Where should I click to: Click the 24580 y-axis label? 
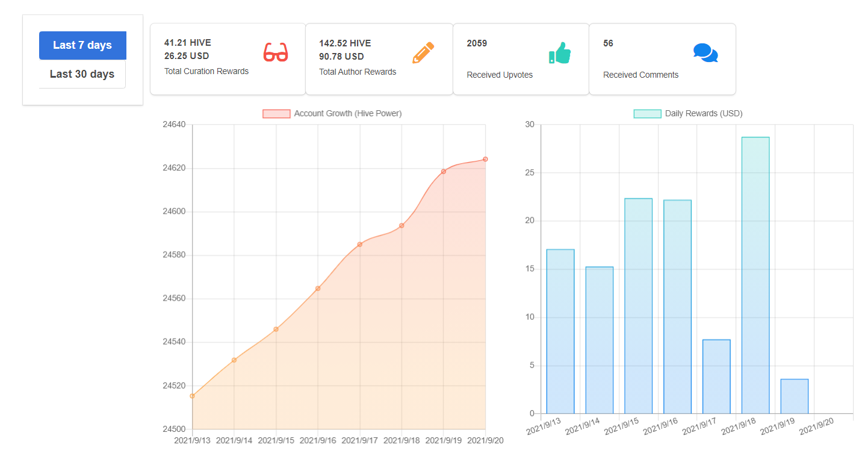click(175, 255)
